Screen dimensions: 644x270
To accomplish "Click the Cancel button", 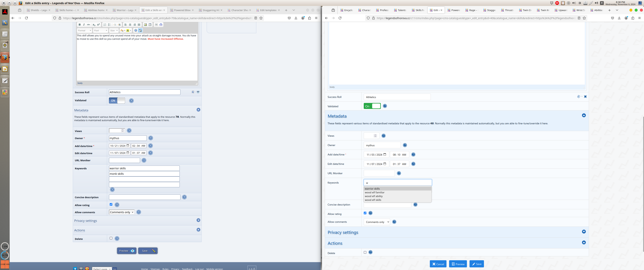I will point(438,264).
